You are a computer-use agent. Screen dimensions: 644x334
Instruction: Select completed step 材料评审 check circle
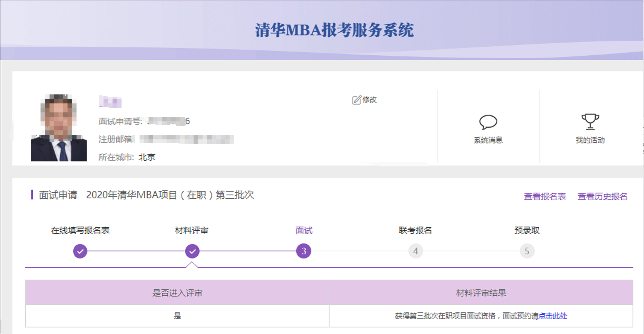click(192, 251)
